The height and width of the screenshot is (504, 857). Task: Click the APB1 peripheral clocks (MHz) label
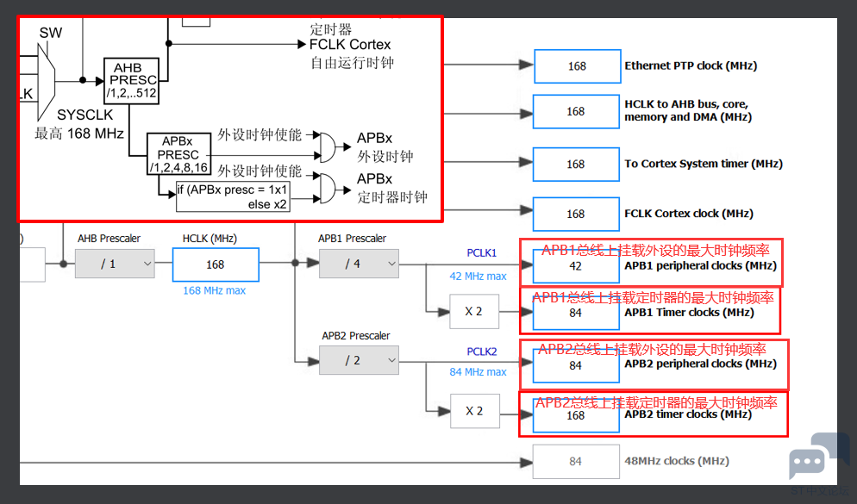[x=701, y=266]
